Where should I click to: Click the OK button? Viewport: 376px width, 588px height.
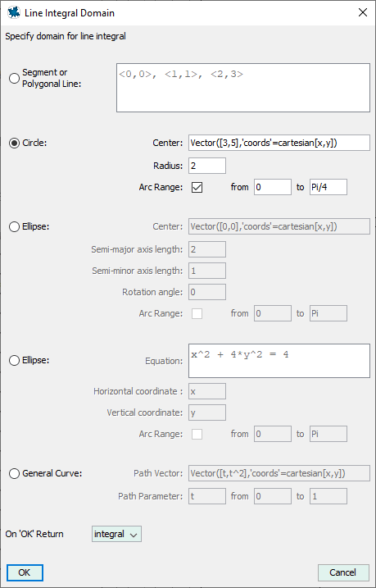pyautogui.click(x=25, y=572)
